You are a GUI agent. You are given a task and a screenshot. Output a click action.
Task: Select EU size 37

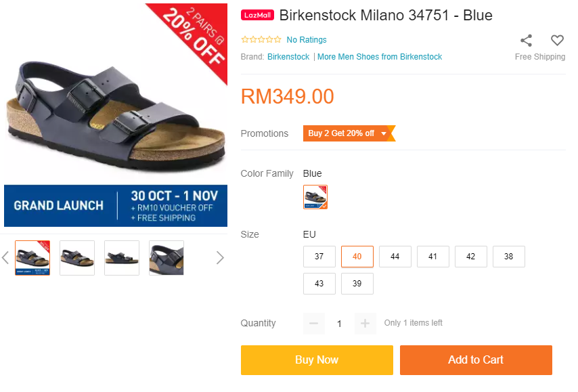pos(319,257)
